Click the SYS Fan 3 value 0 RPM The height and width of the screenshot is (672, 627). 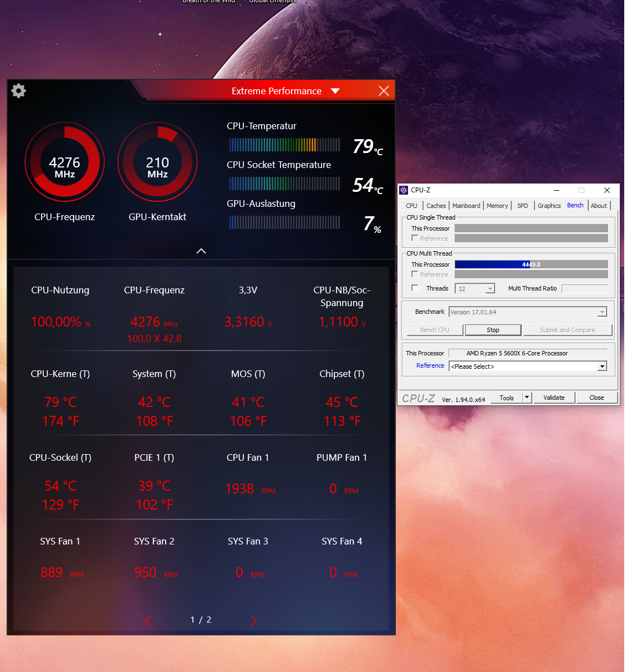(x=249, y=573)
